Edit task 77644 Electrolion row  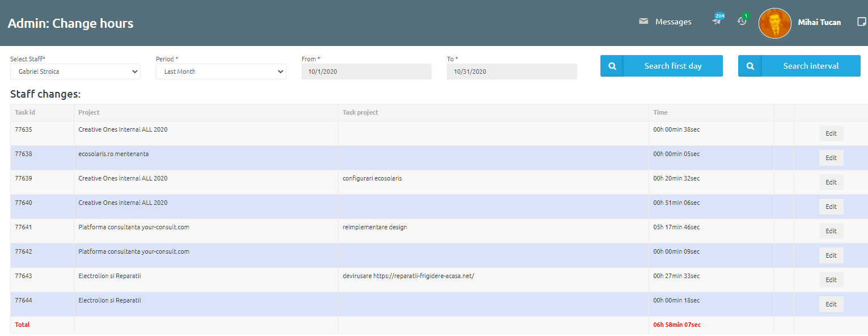tap(831, 304)
